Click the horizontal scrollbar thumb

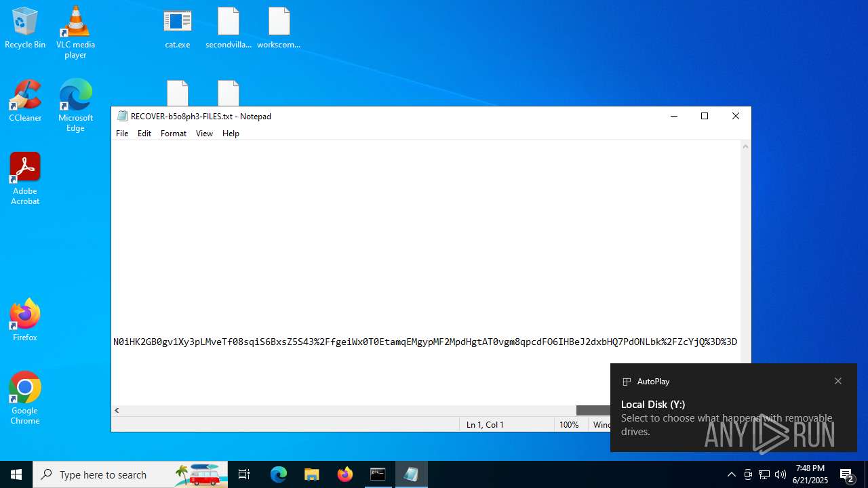tap(593, 410)
